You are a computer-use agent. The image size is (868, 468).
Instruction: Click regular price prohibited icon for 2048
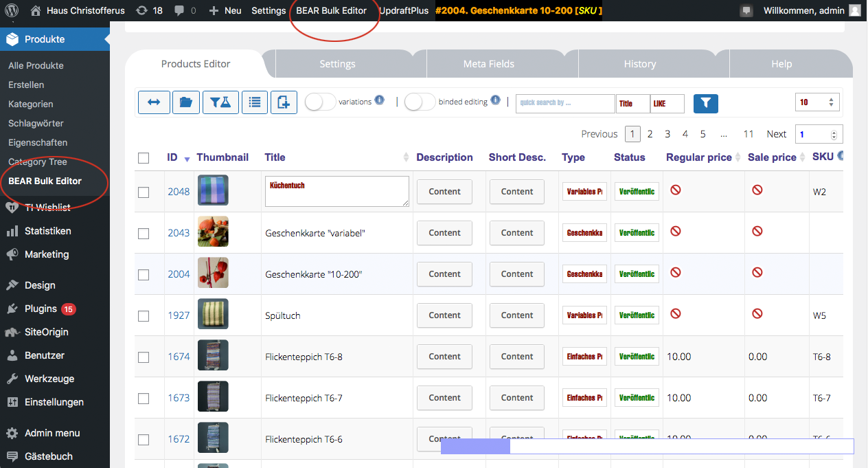pos(676,190)
